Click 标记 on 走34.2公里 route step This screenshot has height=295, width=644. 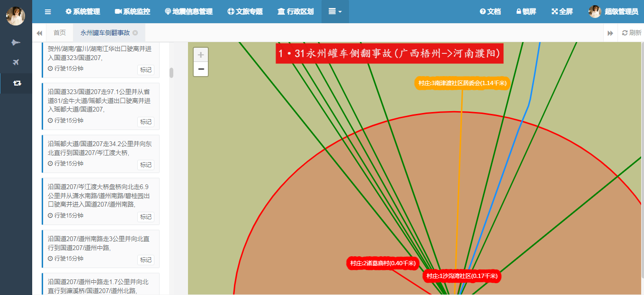[146, 165]
